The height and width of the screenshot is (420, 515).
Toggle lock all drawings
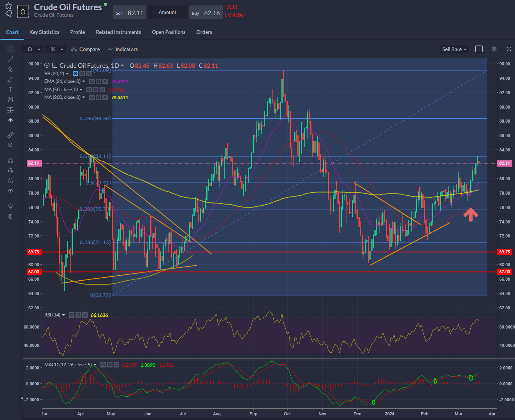coord(11,180)
